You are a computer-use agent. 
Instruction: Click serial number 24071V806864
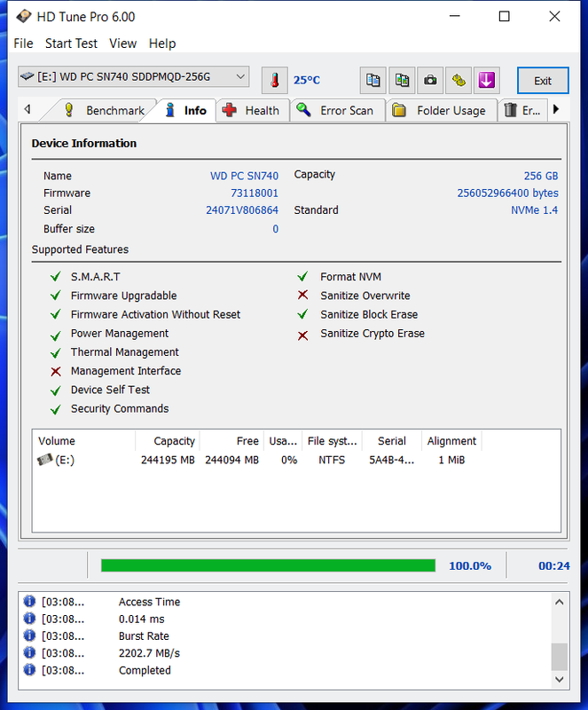[x=242, y=210]
